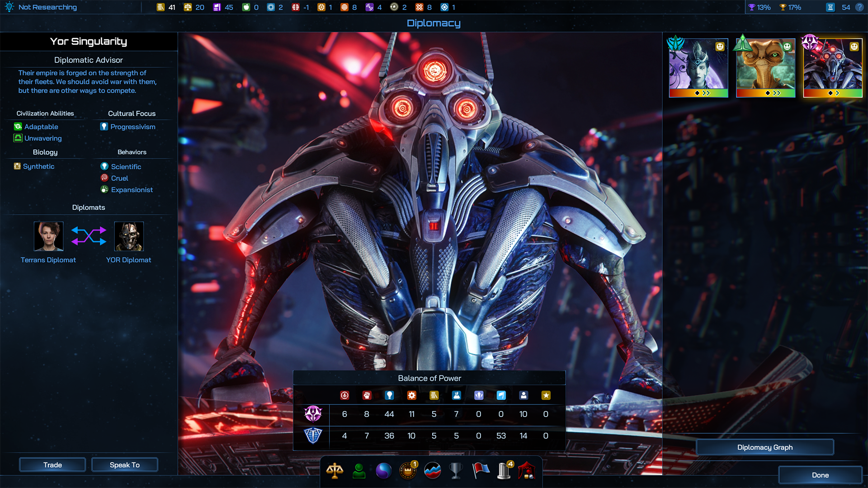Click the Terran value 53 in table

tap(501, 436)
